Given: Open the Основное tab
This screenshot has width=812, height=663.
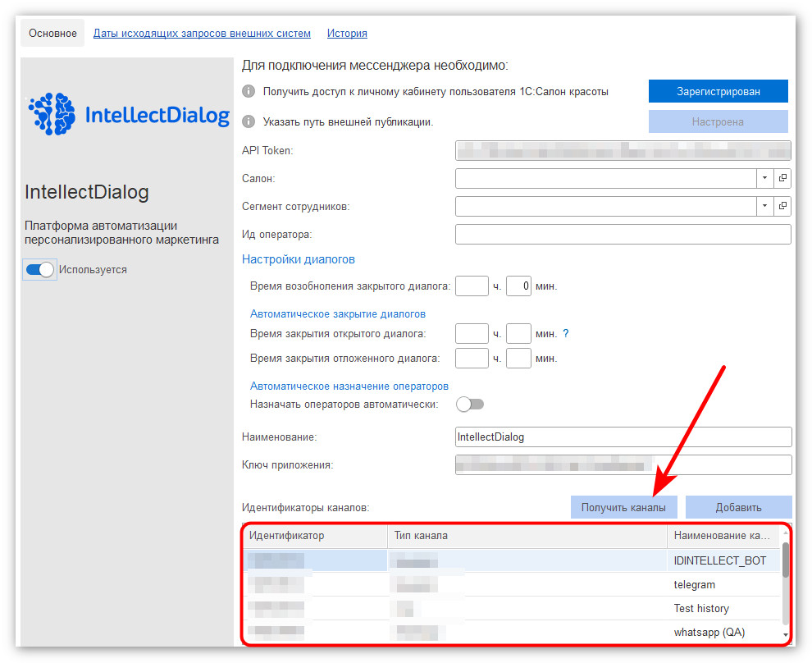Looking at the screenshot, I should coord(52,33).
